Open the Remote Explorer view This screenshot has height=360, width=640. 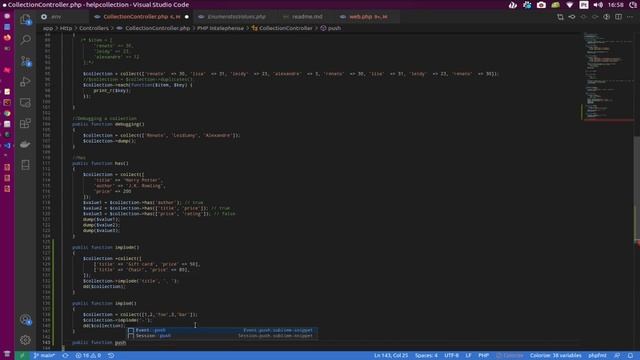25,102
